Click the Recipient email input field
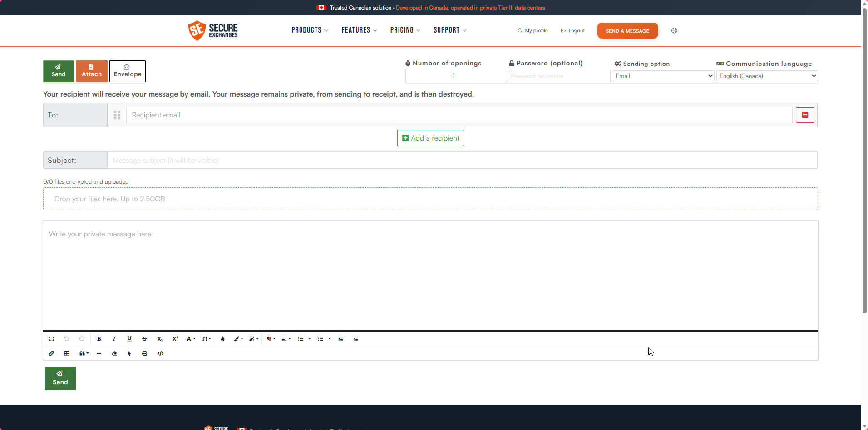The width and height of the screenshot is (868, 430). click(x=459, y=115)
